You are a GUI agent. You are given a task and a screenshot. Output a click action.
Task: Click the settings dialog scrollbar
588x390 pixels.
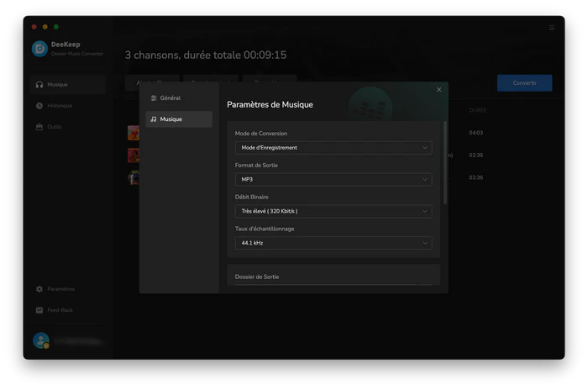[x=445, y=162]
